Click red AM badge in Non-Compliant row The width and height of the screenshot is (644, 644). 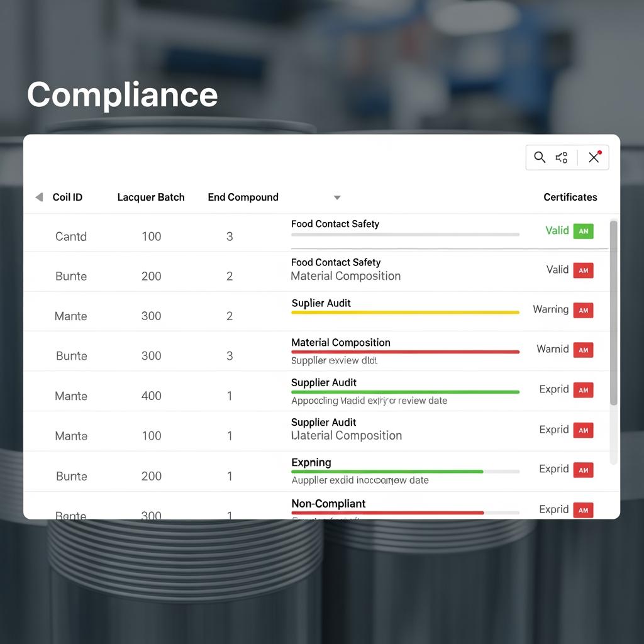click(x=583, y=510)
